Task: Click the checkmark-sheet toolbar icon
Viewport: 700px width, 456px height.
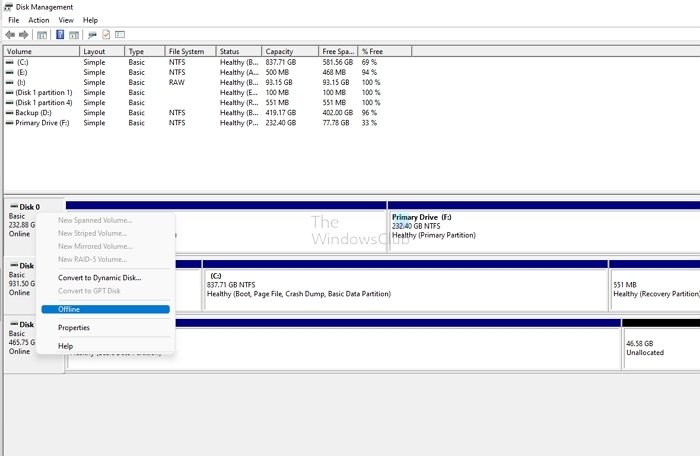Action: (x=106, y=34)
